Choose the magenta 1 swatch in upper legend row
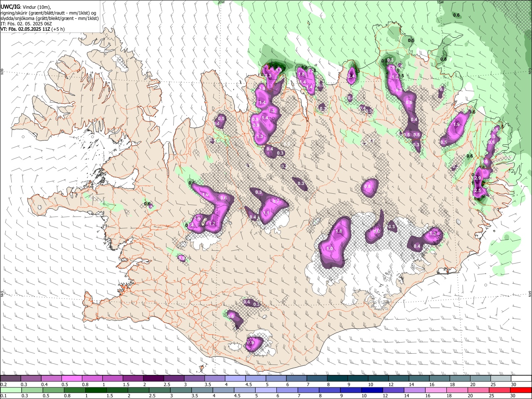This screenshot has height=399, width=532. pos(112,379)
